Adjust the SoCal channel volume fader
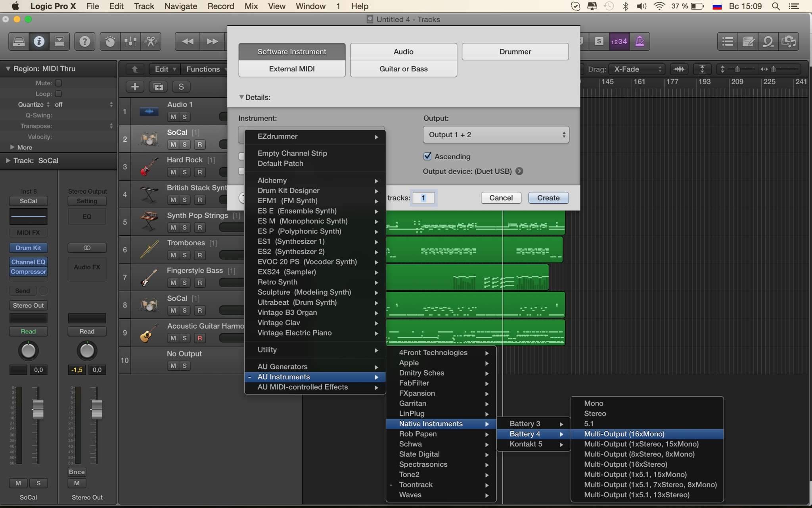 [38, 409]
